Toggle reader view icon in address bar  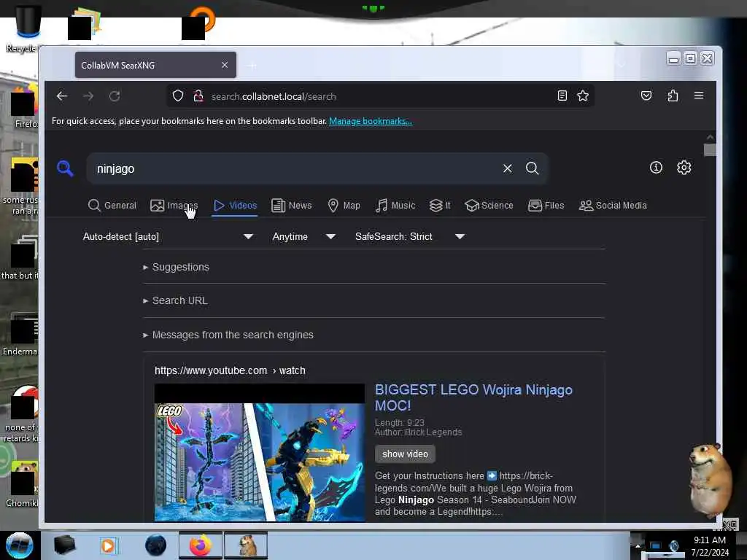coord(562,96)
